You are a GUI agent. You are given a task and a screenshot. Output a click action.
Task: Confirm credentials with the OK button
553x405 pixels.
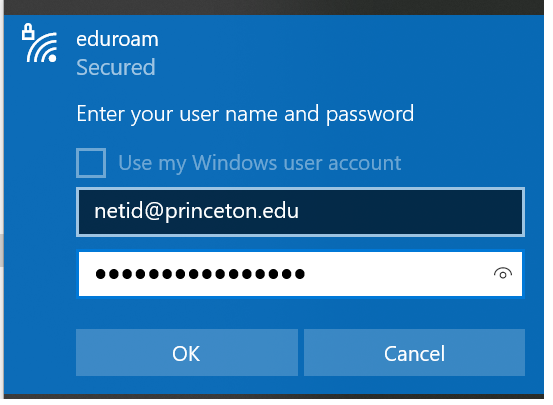point(187,352)
